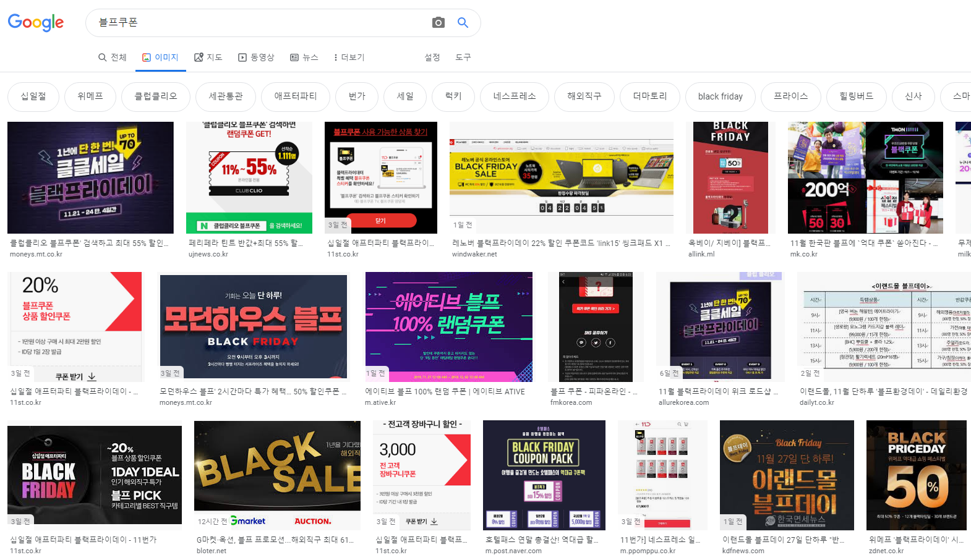Click the dailyt.co.kr source link
Viewport: 971px width, 560px height.
[817, 402]
